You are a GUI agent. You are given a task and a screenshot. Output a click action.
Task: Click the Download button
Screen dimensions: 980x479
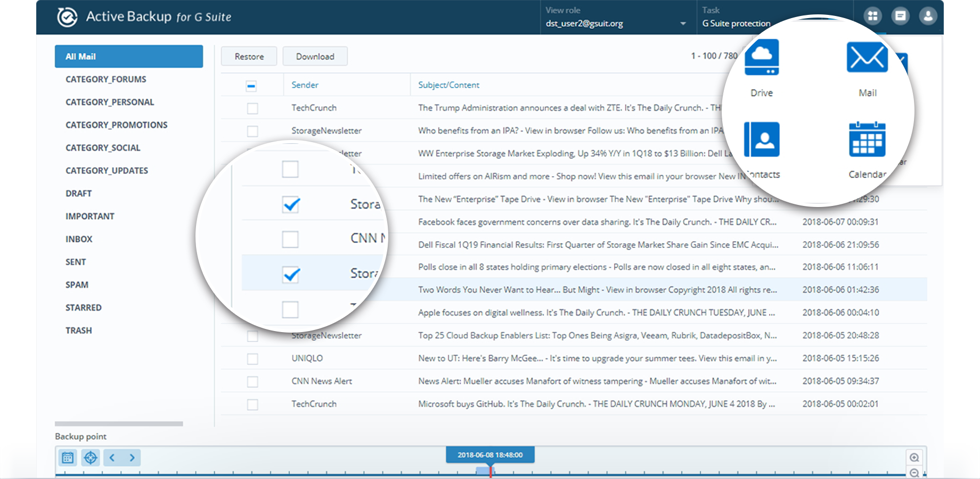coord(315,56)
